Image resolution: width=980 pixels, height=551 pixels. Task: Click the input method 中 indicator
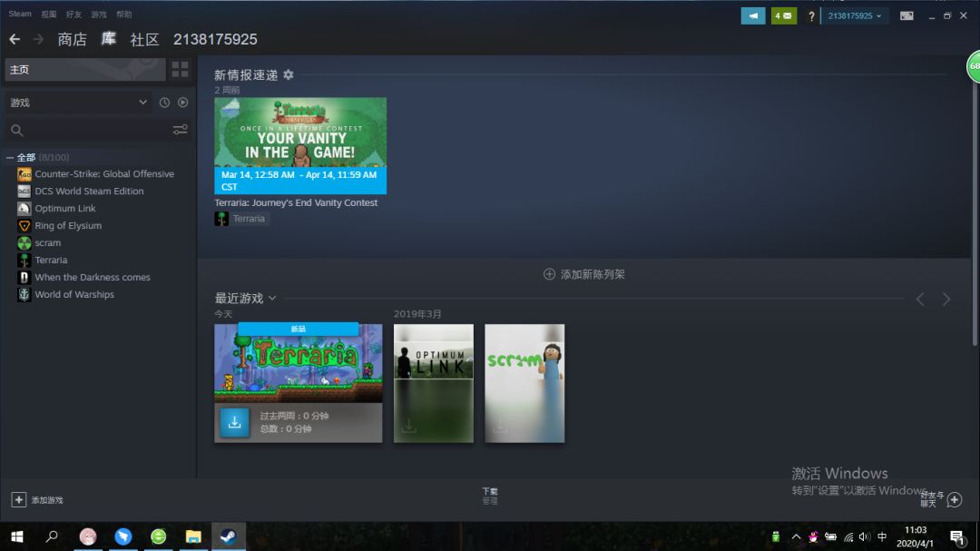tap(882, 536)
